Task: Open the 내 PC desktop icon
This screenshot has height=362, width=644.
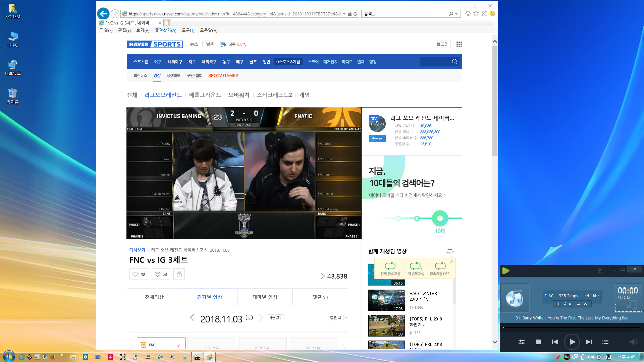Action: point(13,40)
